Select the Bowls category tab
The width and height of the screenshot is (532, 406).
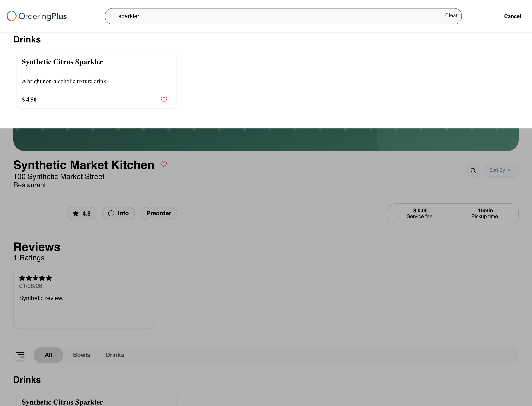(81, 355)
